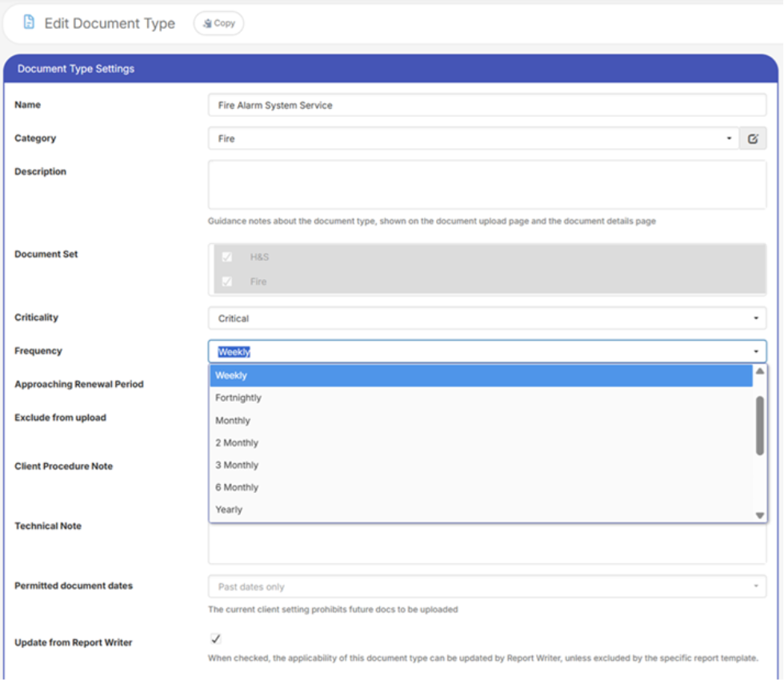Open the Criticality dropdown

coord(487,318)
